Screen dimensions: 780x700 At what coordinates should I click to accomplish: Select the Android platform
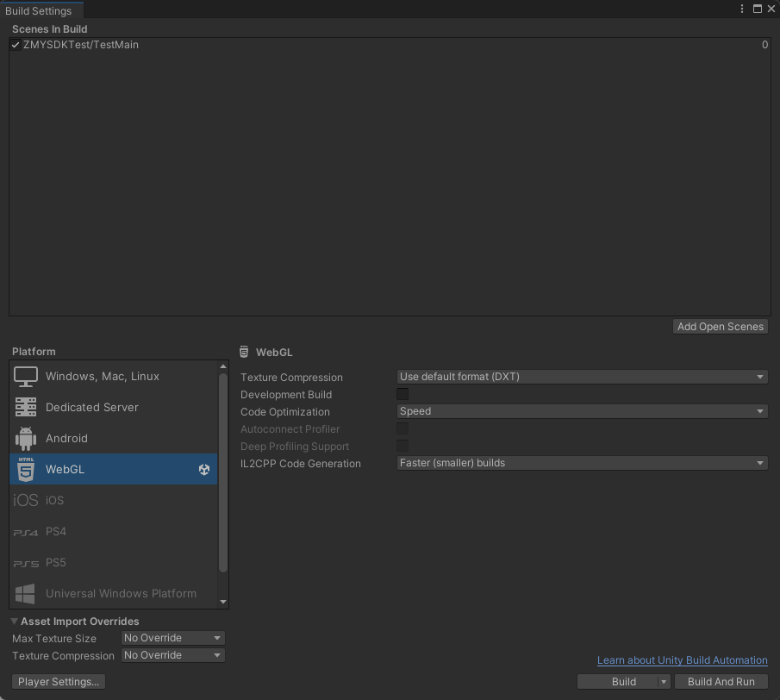point(114,438)
